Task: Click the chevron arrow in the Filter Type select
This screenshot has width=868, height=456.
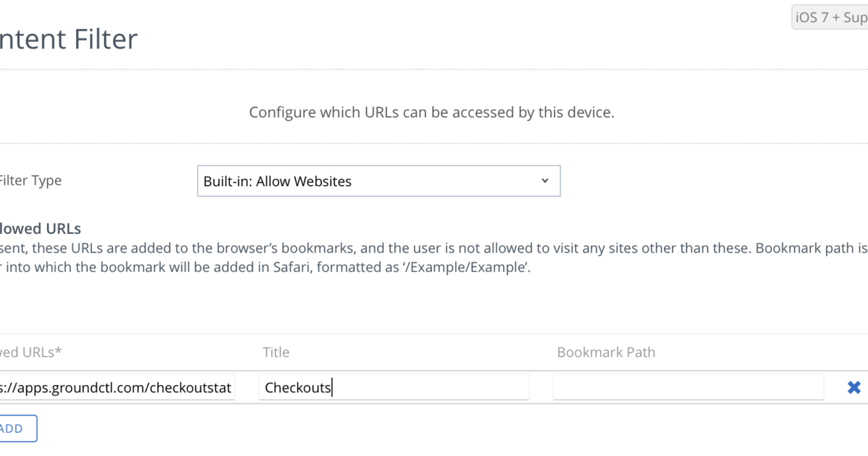Action: (x=545, y=181)
